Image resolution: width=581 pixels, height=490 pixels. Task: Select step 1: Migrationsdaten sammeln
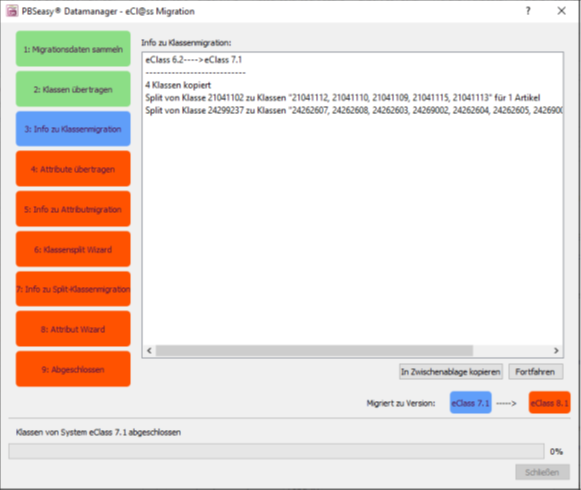[73, 49]
